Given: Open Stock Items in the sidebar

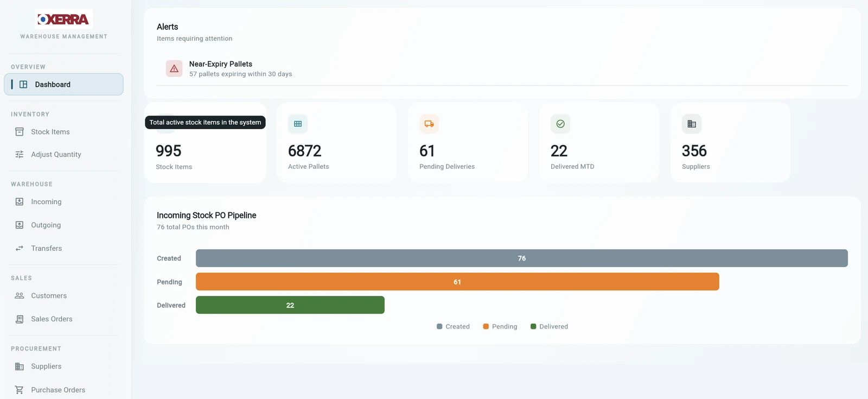Looking at the screenshot, I should click(63, 132).
